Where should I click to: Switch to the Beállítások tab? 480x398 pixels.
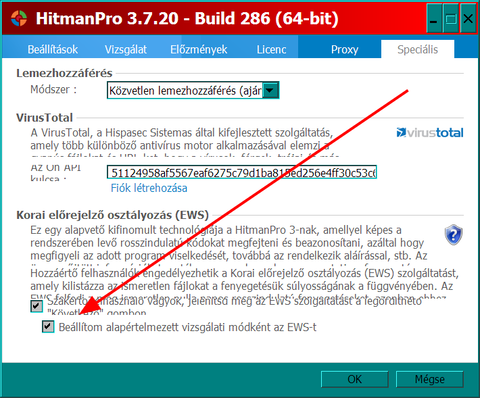[52, 49]
